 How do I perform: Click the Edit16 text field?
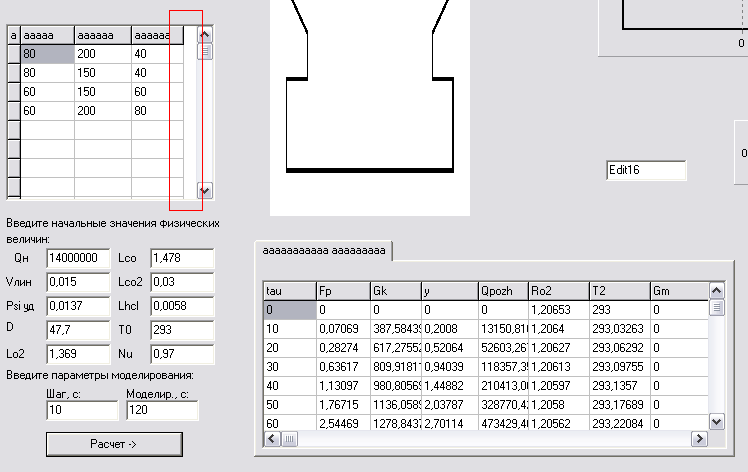pyautogui.click(x=646, y=171)
